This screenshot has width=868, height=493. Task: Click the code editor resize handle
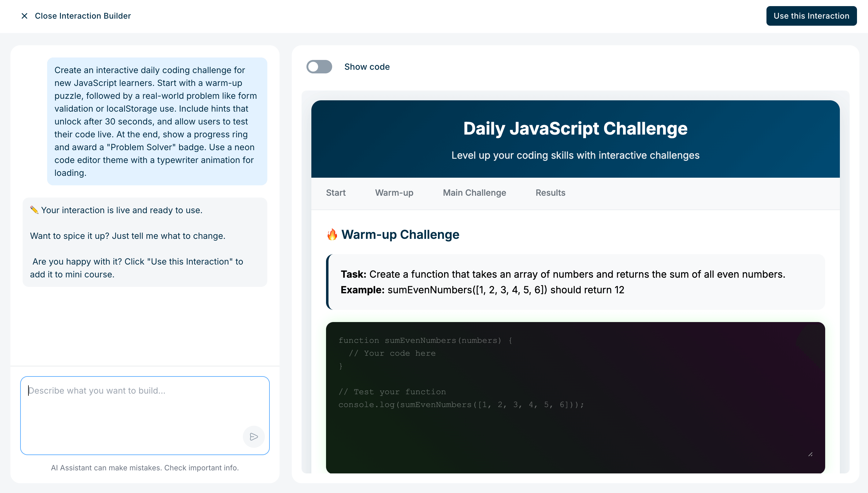pyautogui.click(x=810, y=454)
